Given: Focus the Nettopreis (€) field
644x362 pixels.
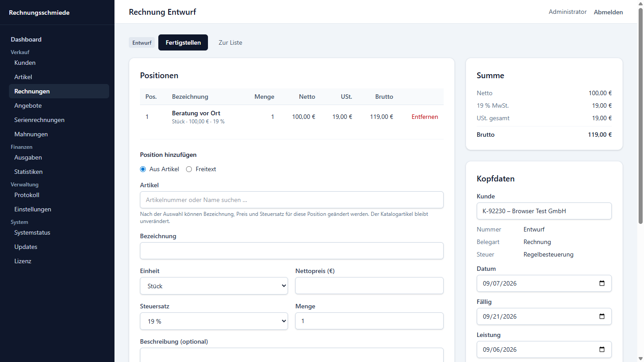Looking at the screenshot, I should 369,286.
